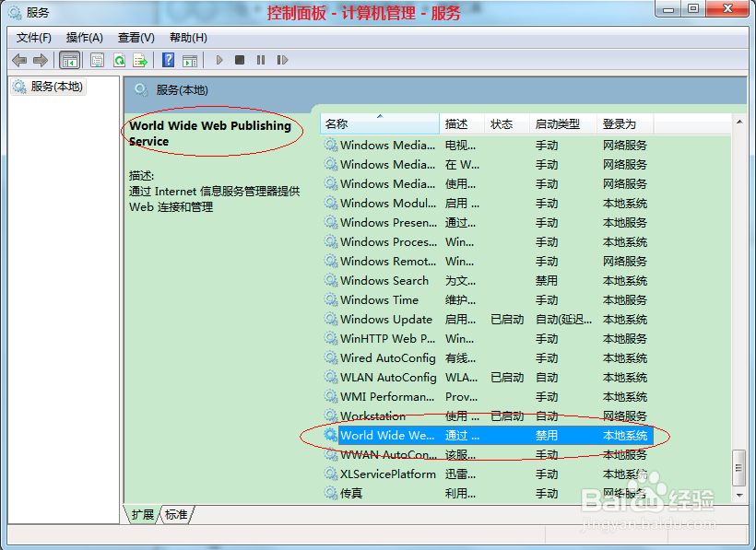Click the gear icon beside Windows Modul...
Screen dimensions: 756x550
[x=331, y=204]
